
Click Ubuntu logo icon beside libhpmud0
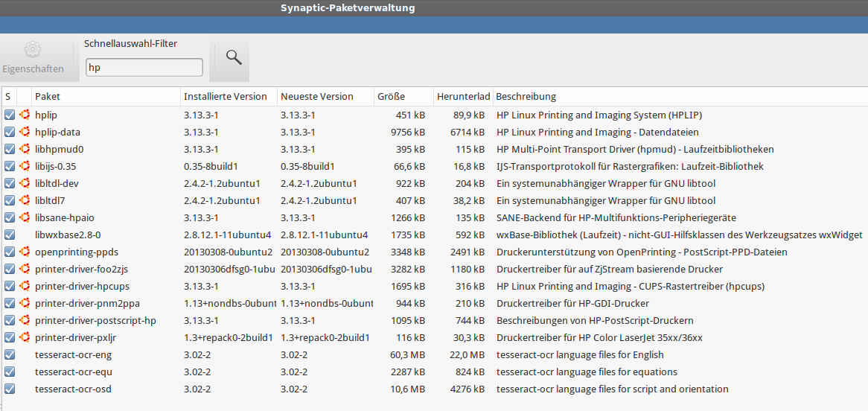tap(25, 150)
